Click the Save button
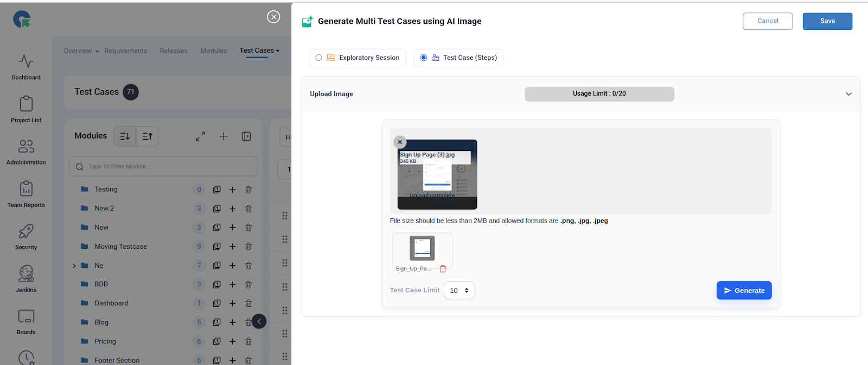Viewport: 868px width, 365px height. [827, 21]
